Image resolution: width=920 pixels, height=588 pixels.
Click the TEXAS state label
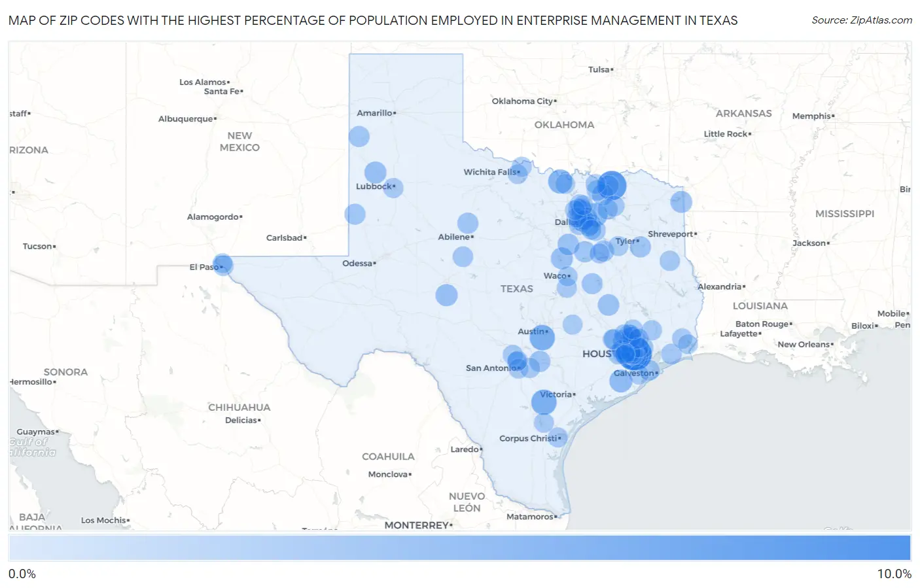[517, 288]
